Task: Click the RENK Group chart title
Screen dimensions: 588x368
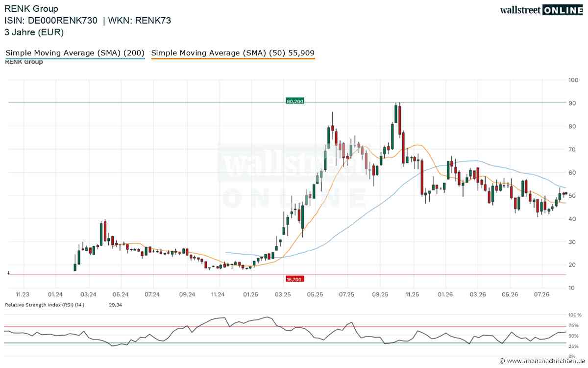Action: [x=31, y=9]
